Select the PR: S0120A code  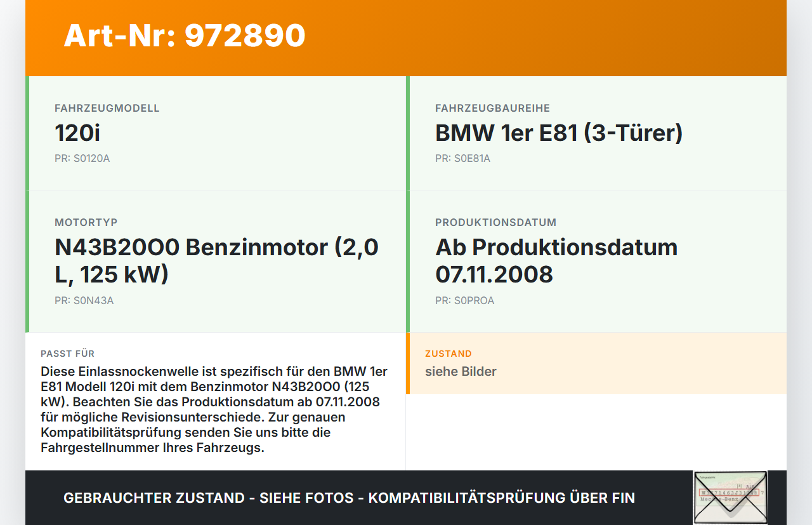82,158
